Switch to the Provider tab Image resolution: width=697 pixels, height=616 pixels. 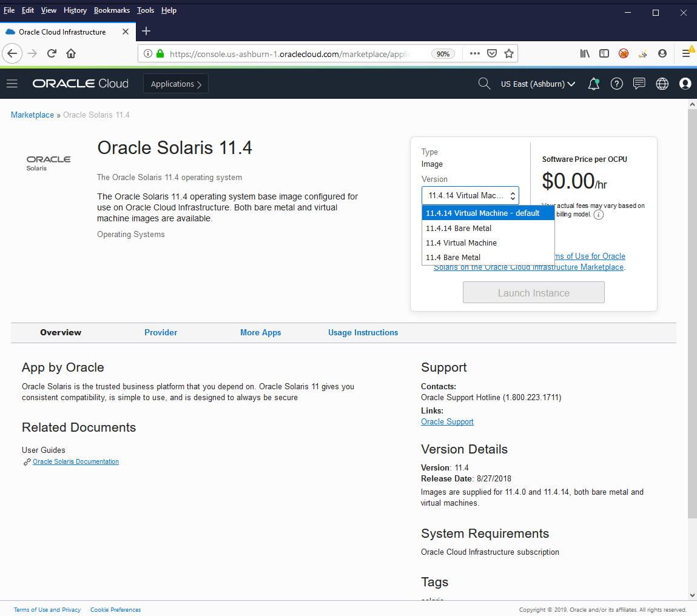tap(161, 332)
